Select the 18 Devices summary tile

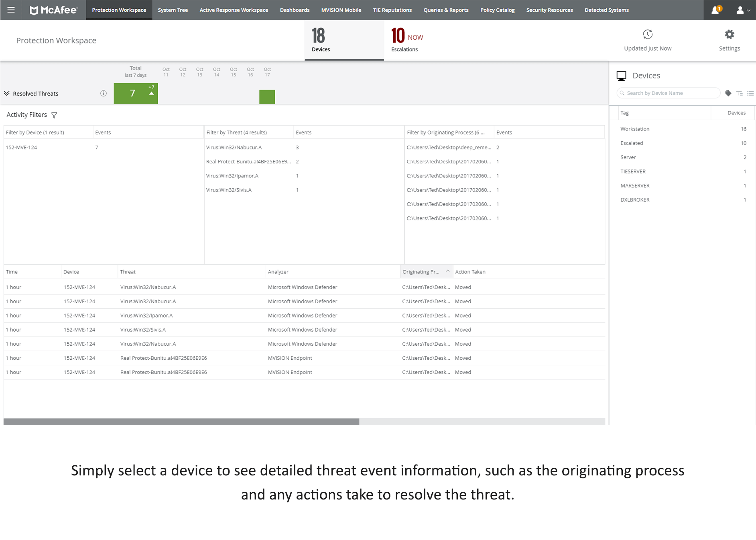coord(344,40)
